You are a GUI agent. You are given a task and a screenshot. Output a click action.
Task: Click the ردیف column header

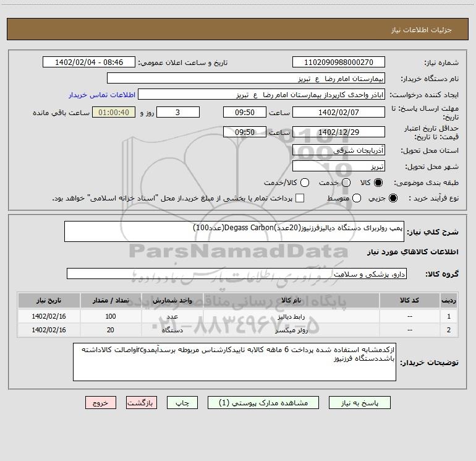click(x=448, y=300)
